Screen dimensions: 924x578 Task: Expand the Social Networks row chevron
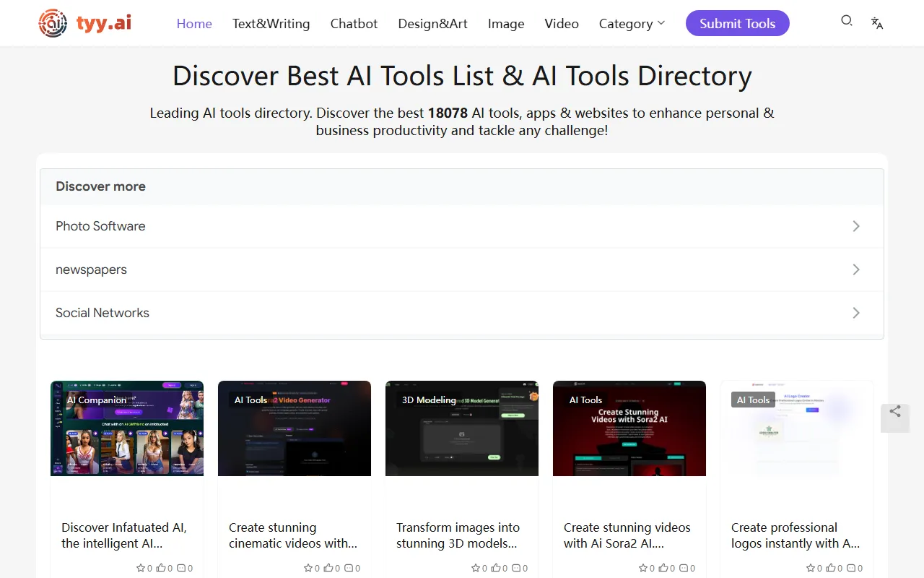point(856,313)
